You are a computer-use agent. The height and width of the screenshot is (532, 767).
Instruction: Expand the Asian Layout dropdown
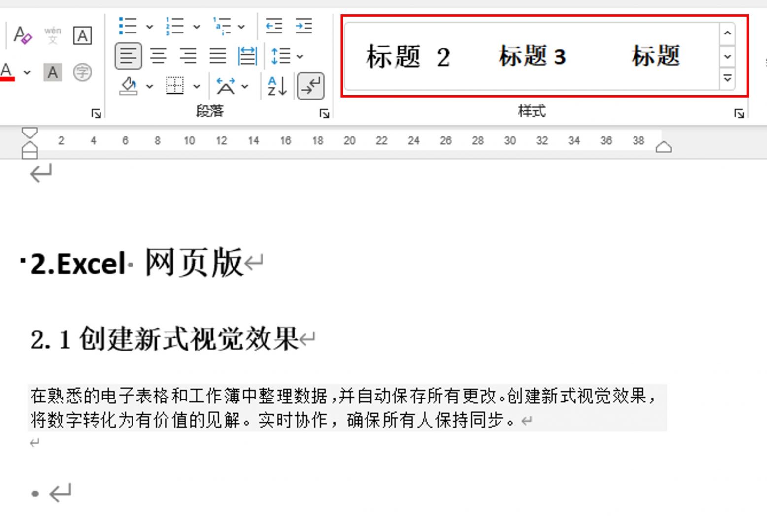coord(245,86)
